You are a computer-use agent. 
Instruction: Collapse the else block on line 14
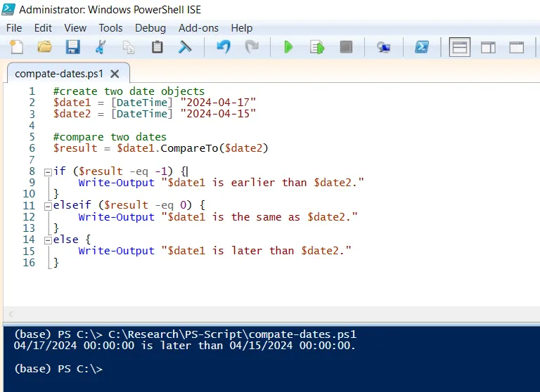(47, 240)
